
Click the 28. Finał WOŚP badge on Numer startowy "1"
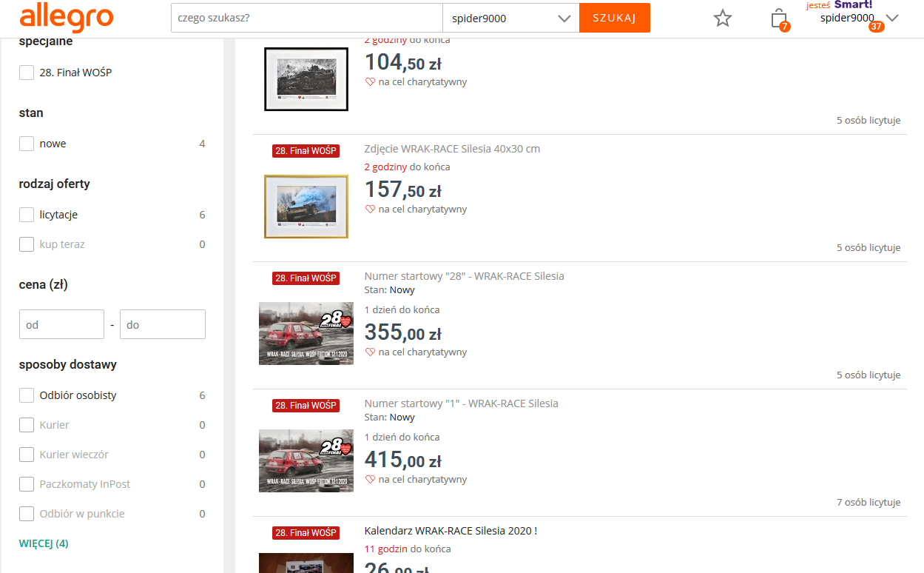coord(306,406)
